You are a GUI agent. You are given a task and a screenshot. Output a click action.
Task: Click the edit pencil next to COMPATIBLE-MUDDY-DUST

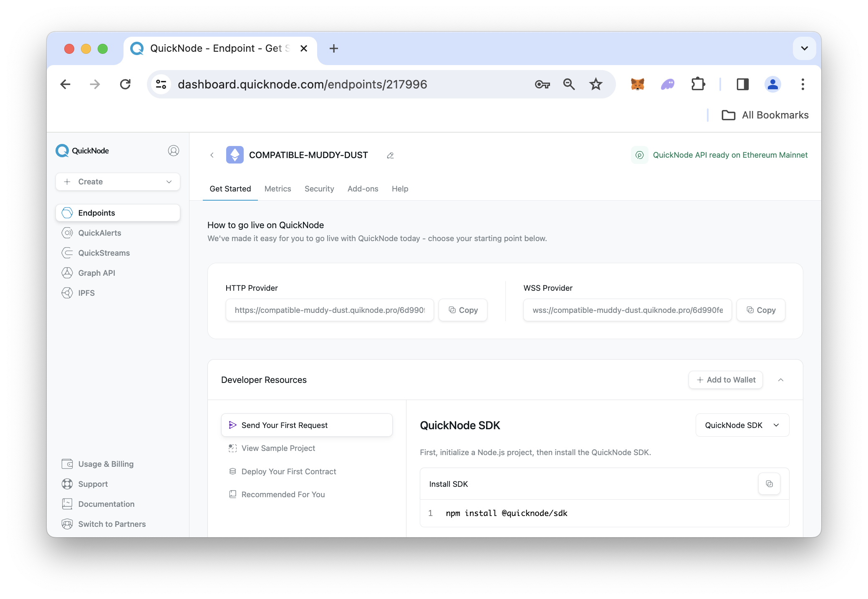click(x=390, y=155)
